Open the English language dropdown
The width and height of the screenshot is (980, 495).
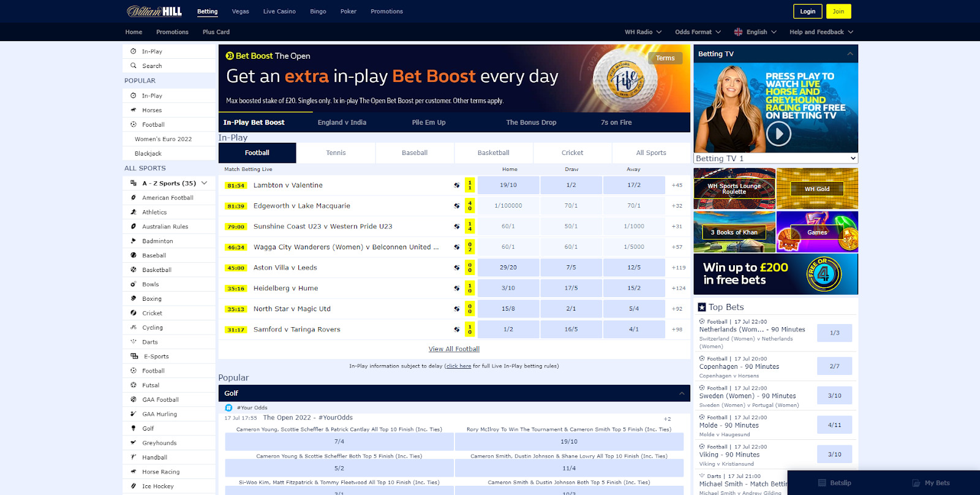(x=755, y=32)
